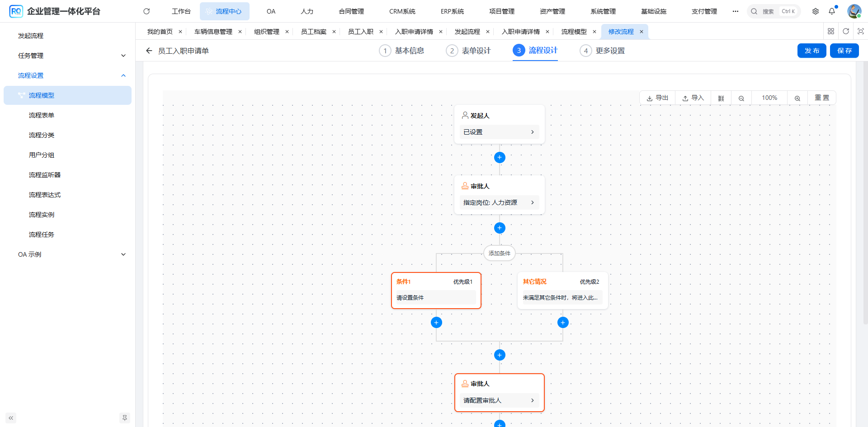
Task: Add a node below 发起人
Action: [500, 157]
